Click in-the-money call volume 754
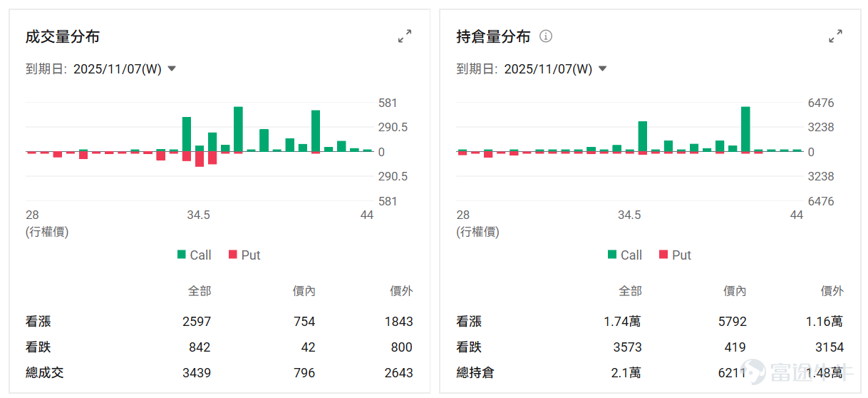The image size is (868, 398). pos(304,322)
